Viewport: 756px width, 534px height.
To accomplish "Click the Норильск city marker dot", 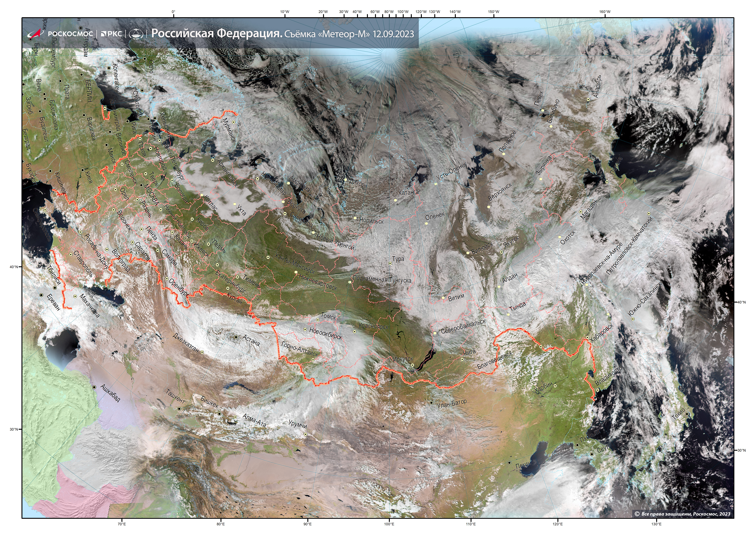I will tap(355, 218).
